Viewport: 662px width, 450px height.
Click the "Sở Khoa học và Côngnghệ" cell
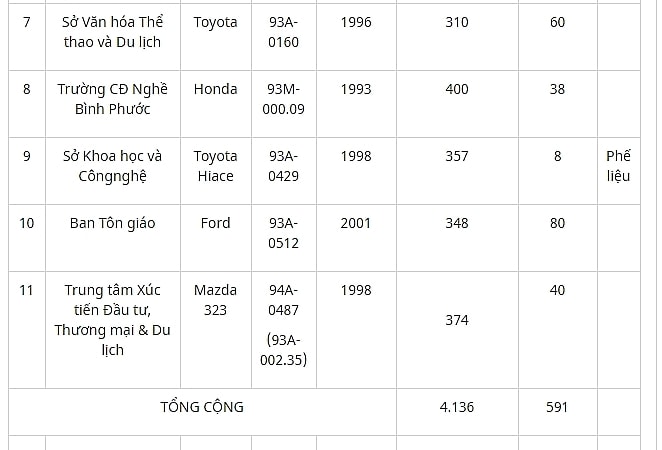tap(113, 171)
